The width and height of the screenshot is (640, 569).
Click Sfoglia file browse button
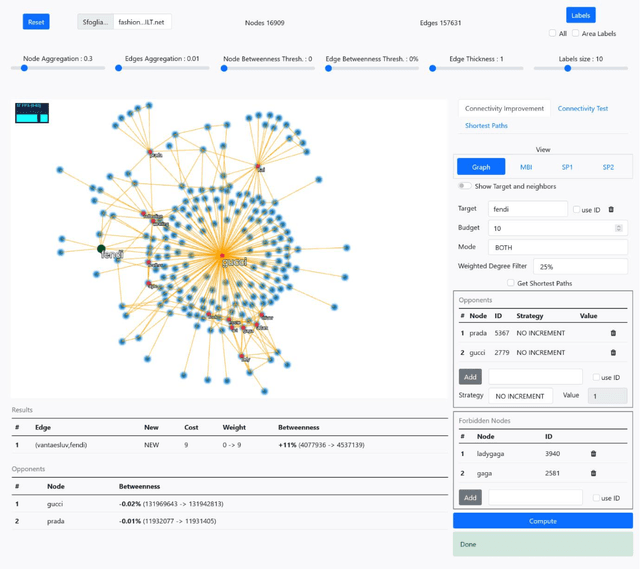click(96, 22)
